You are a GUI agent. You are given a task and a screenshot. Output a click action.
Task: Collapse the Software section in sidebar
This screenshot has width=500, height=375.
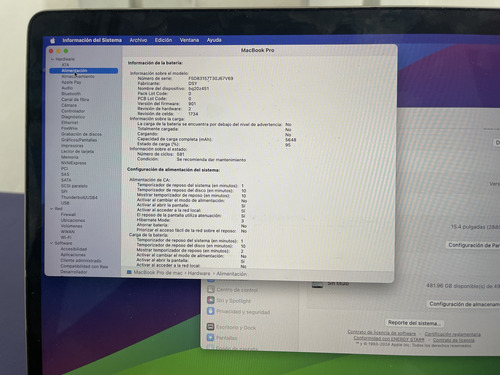pyautogui.click(x=52, y=243)
